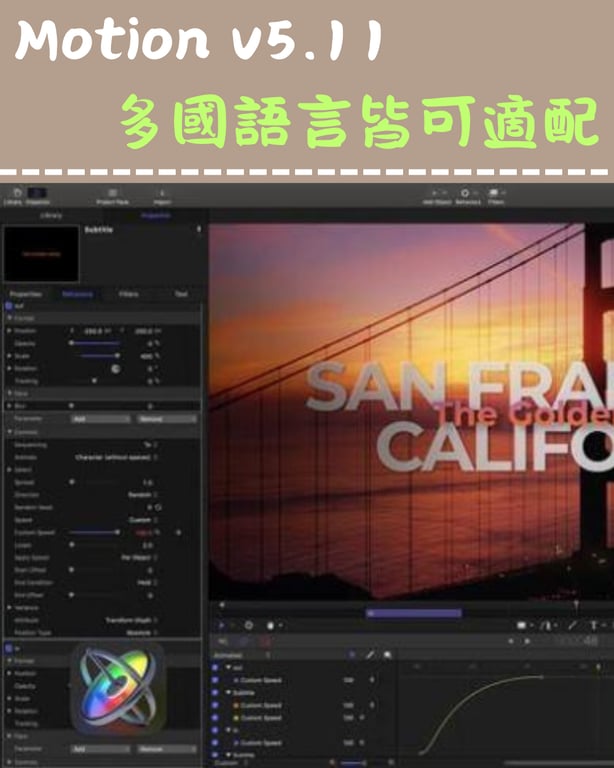Select the Rectangle shape tool

click(522, 625)
